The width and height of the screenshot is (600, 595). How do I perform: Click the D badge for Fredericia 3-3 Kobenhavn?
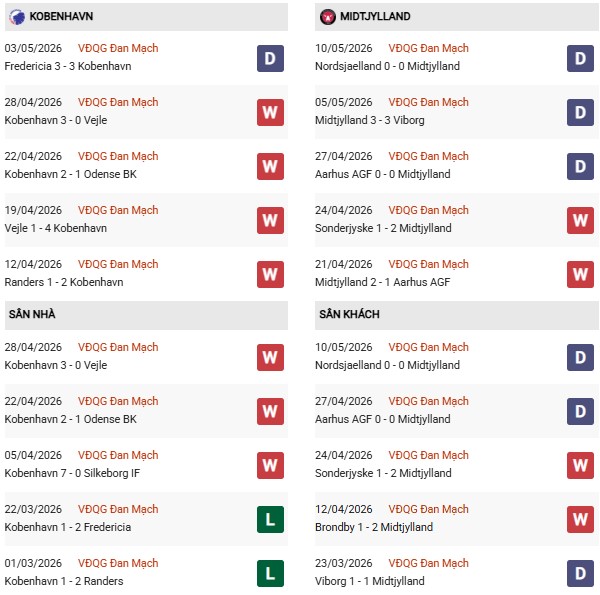click(x=270, y=59)
